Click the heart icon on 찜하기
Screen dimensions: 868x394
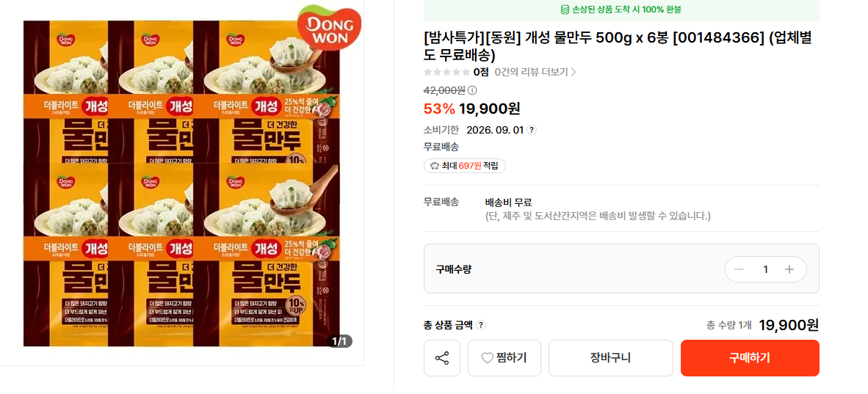[488, 358]
